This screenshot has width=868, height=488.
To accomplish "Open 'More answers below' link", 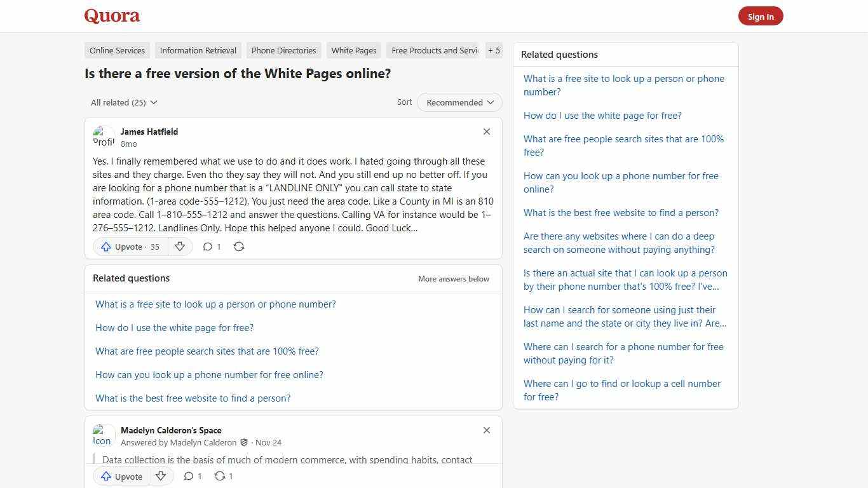I will click(x=453, y=278).
